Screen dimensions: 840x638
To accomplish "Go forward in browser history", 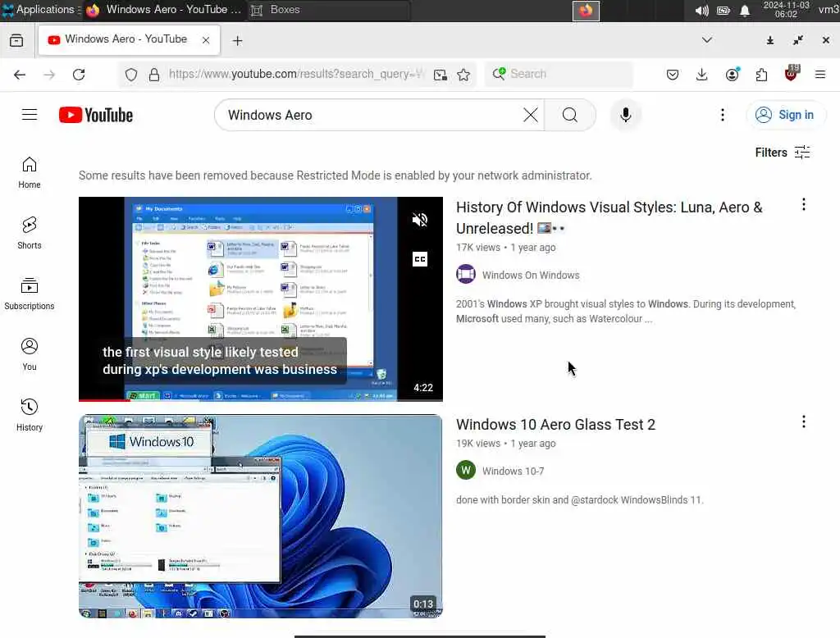I will coord(49,75).
